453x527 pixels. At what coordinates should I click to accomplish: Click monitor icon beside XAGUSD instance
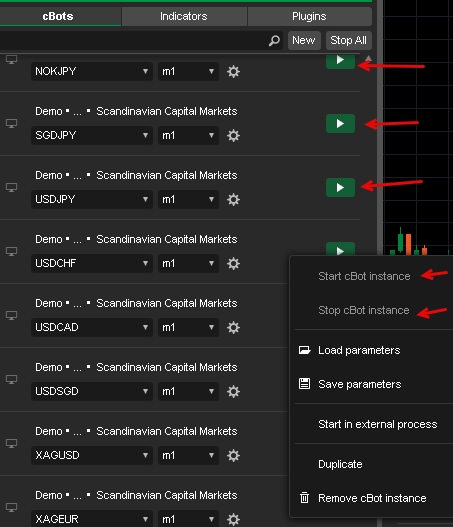click(x=11, y=444)
